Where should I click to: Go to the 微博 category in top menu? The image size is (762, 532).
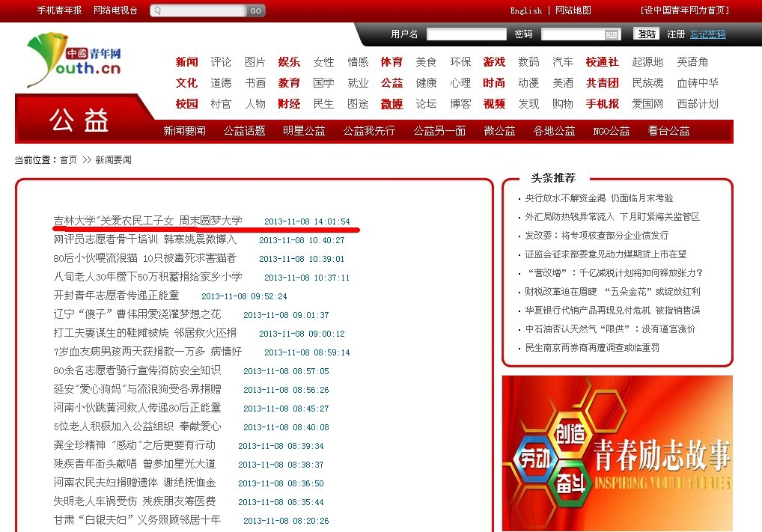tap(391, 104)
